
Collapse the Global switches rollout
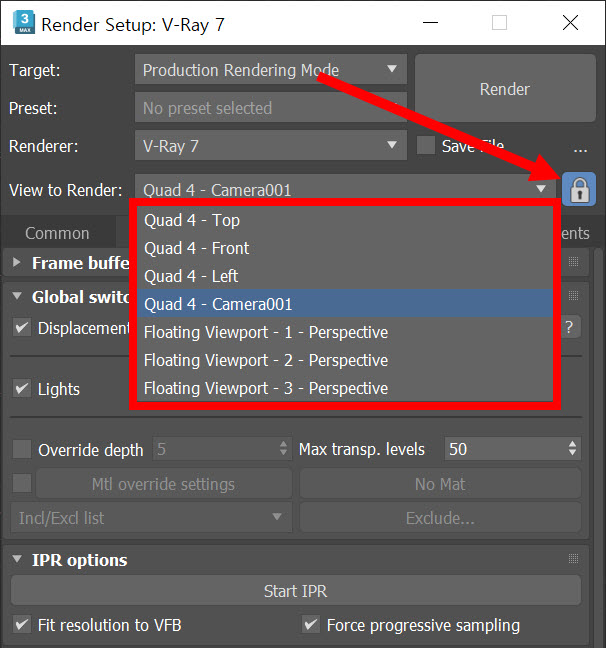click(x=17, y=295)
